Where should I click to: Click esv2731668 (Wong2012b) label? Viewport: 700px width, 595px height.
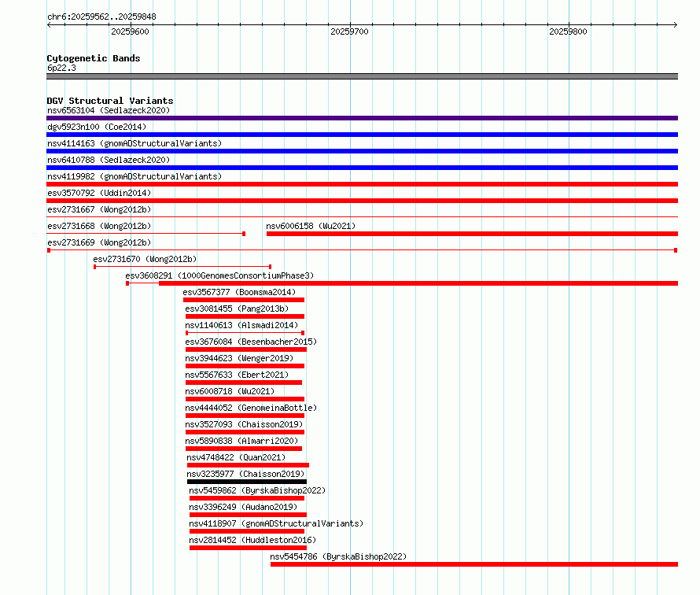[99, 226]
